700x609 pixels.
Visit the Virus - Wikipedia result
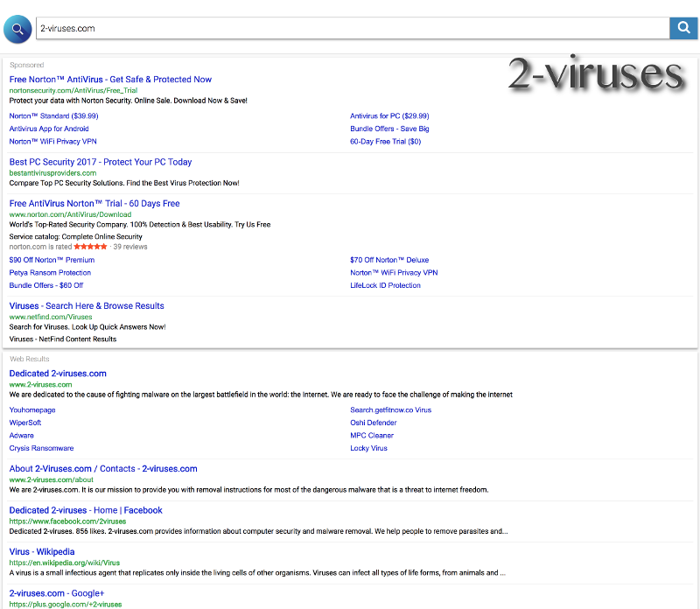(42, 552)
